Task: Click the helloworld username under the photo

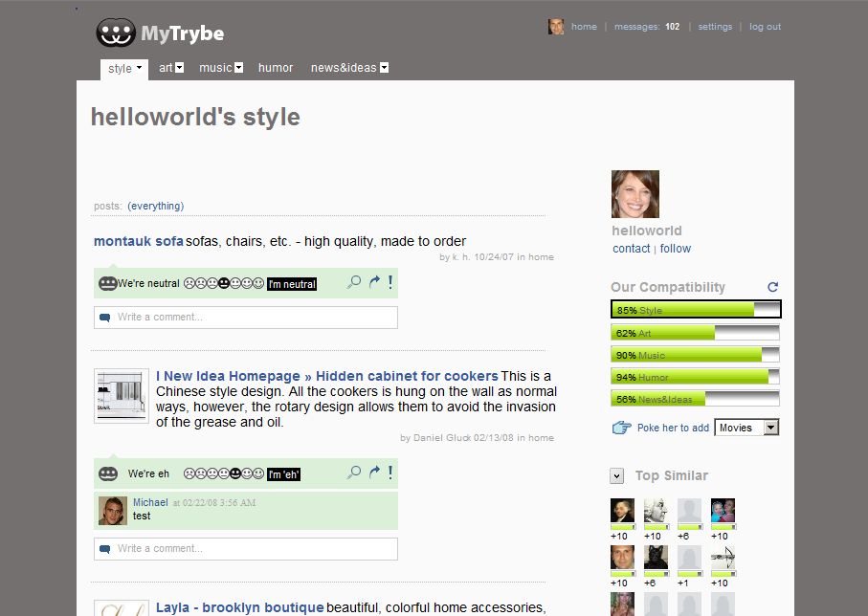Action: pos(647,231)
